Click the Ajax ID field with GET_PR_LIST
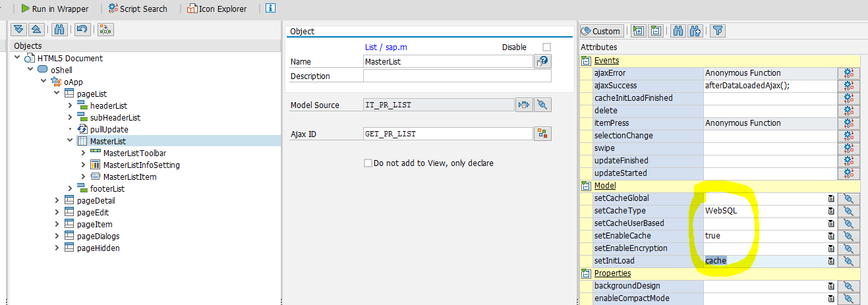 (448, 134)
